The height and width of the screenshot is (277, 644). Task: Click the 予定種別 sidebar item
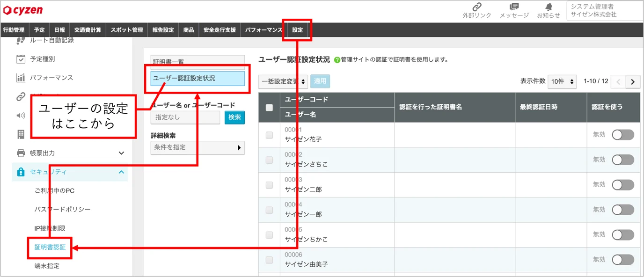coord(43,59)
